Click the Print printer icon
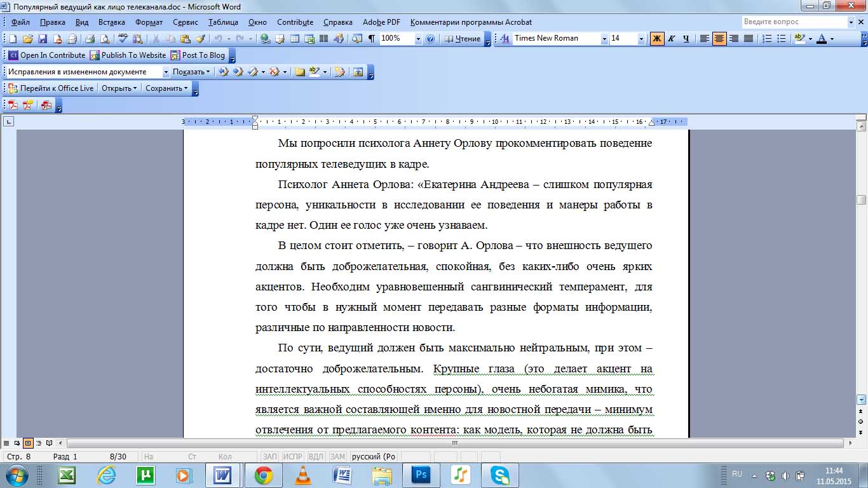868x488 pixels. [90, 39]
